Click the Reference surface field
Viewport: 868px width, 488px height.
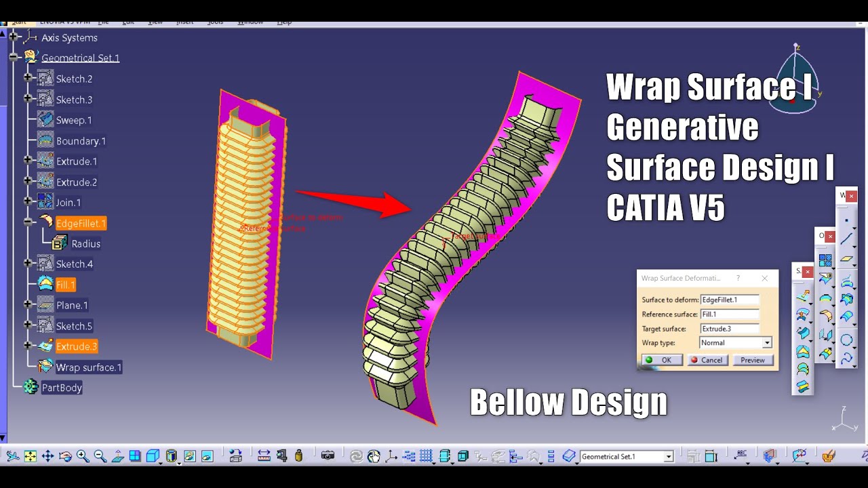click(x=729, y=314)
